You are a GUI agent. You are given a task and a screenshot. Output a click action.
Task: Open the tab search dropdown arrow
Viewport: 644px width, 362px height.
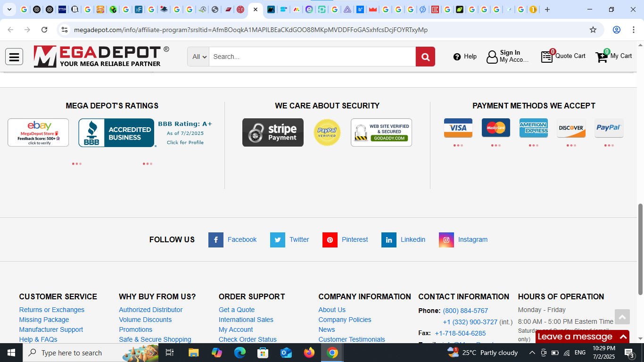click(9, 9)
